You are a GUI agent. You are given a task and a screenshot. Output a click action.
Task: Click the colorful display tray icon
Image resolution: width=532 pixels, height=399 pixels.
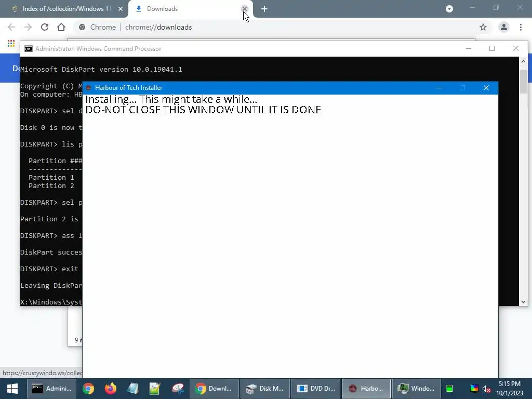(x=474, y=389)
